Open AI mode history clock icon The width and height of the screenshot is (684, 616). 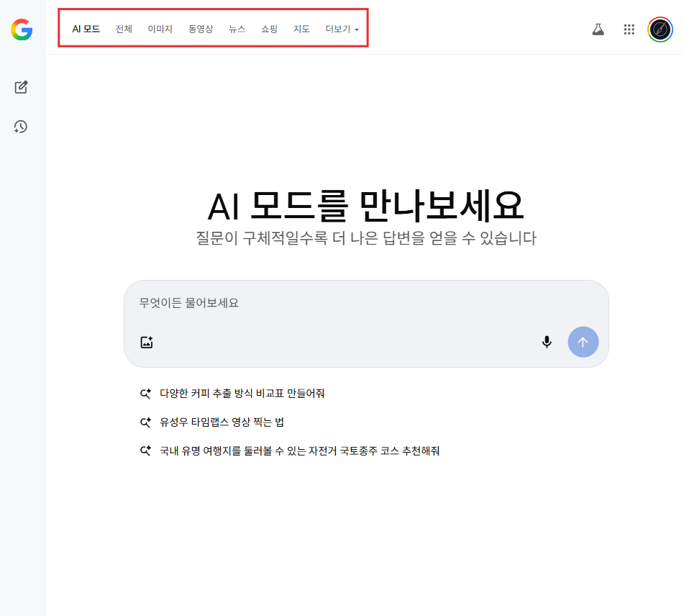(21, 127)
